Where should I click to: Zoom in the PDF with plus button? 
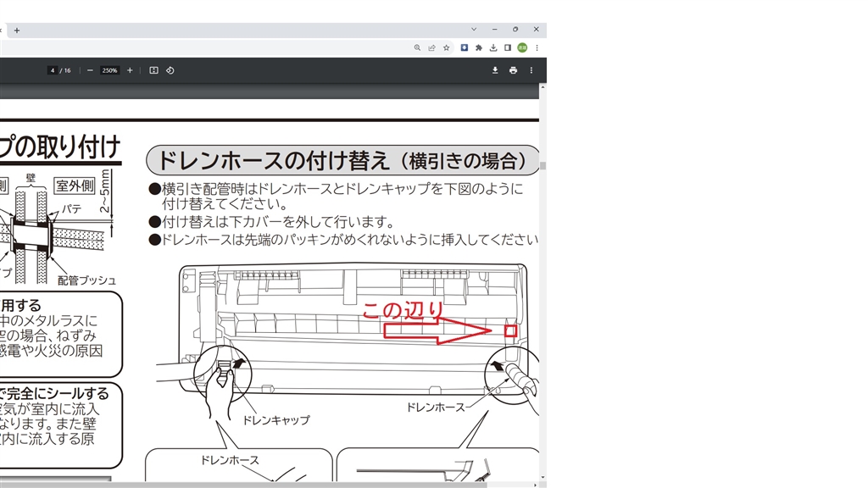click(x=130, y=70)
